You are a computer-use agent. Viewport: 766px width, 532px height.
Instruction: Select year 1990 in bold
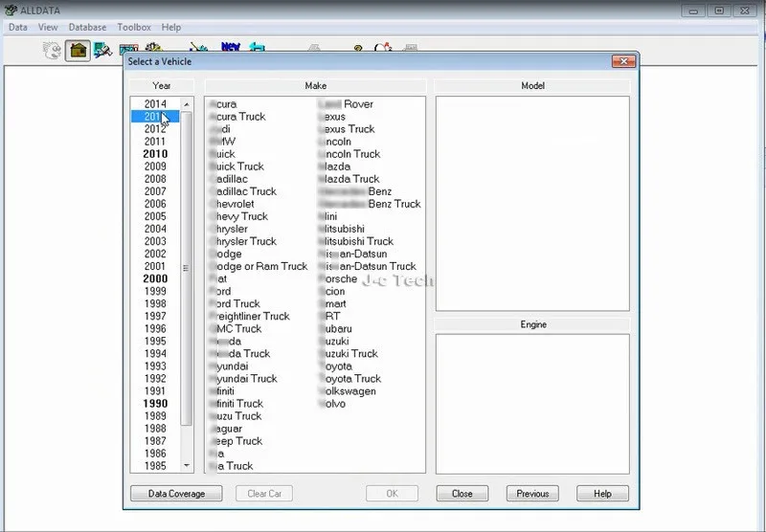pyautogui.click(x=155, y=403)
